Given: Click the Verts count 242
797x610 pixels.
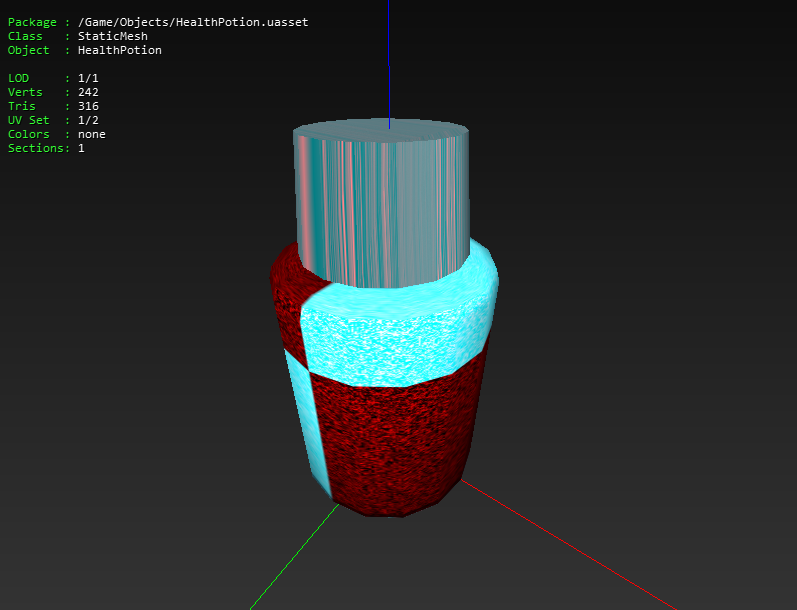Looking at the screenshot, I should (88, 92).
